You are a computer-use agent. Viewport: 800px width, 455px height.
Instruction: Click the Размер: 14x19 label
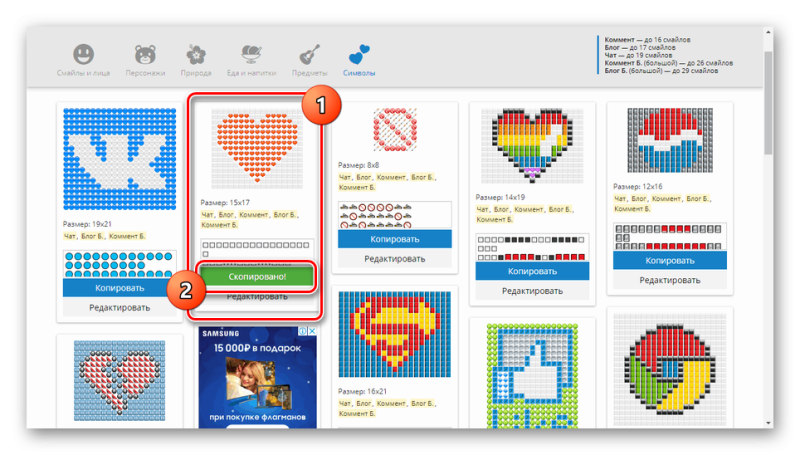[500, 197]
